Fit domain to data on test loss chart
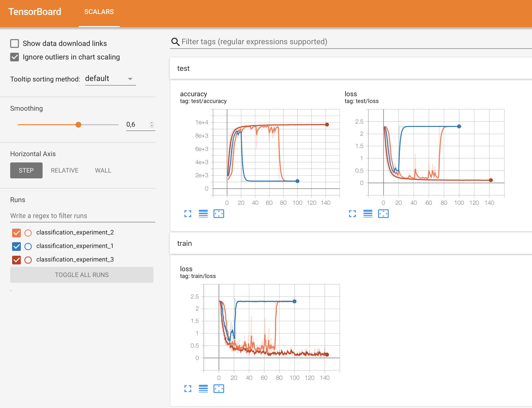Viewport: 532px width, 408px height. pos(383,214)
